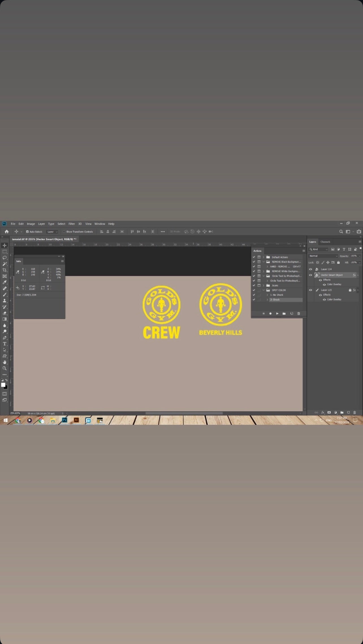Click the Play action button in Actions panel

point(277,313)
